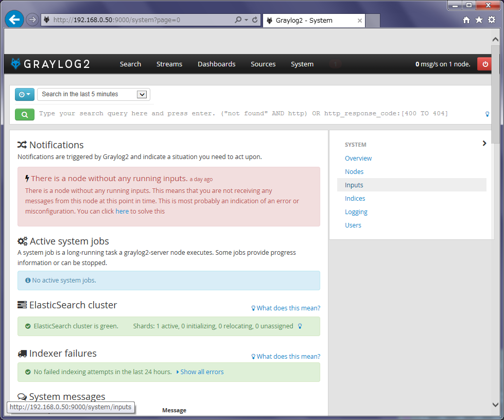Click the notification count badge in navbar
The image size is (504, 420).
(335, 64)
